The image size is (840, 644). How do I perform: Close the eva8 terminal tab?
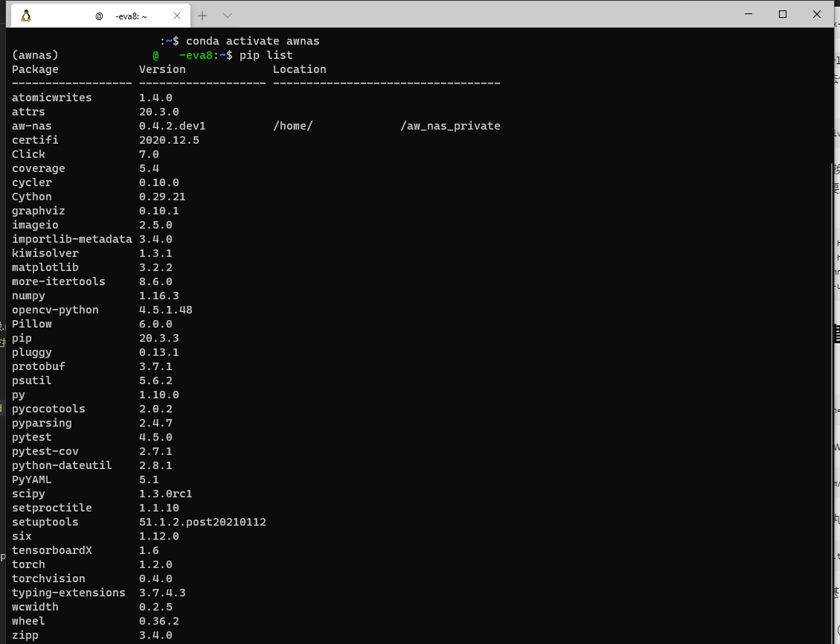(177, 16)
